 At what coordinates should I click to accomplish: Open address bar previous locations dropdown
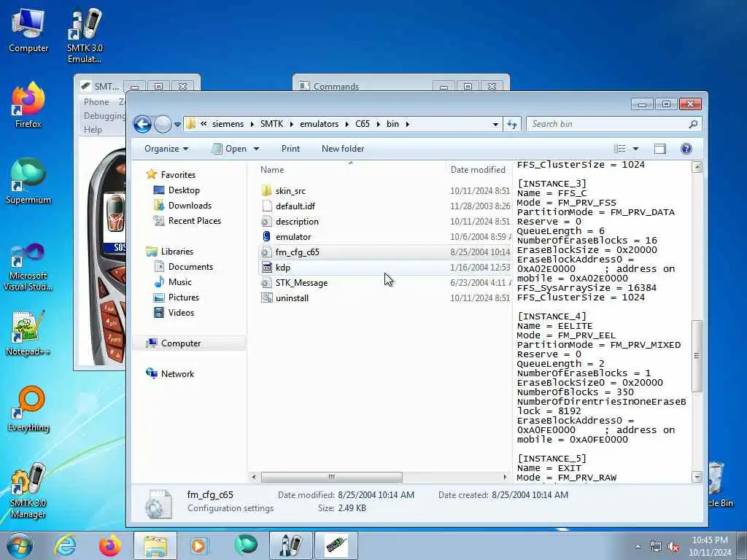[495, 124]
